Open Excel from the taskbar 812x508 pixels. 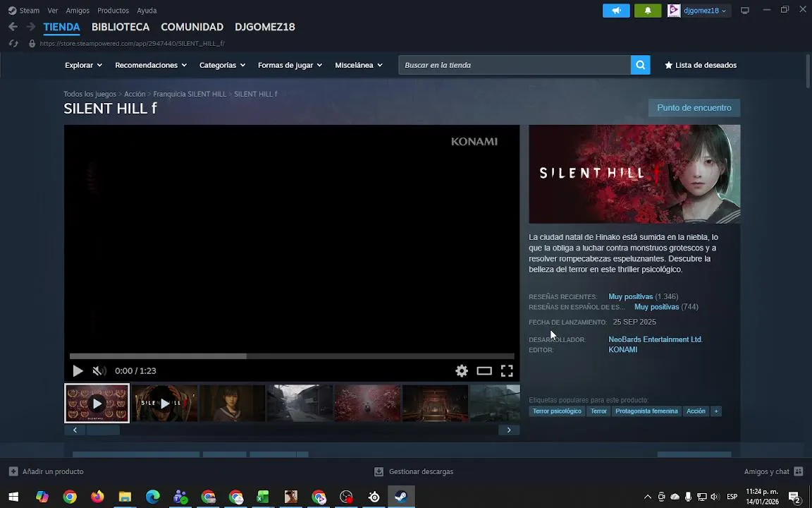(x=263, y=497)
